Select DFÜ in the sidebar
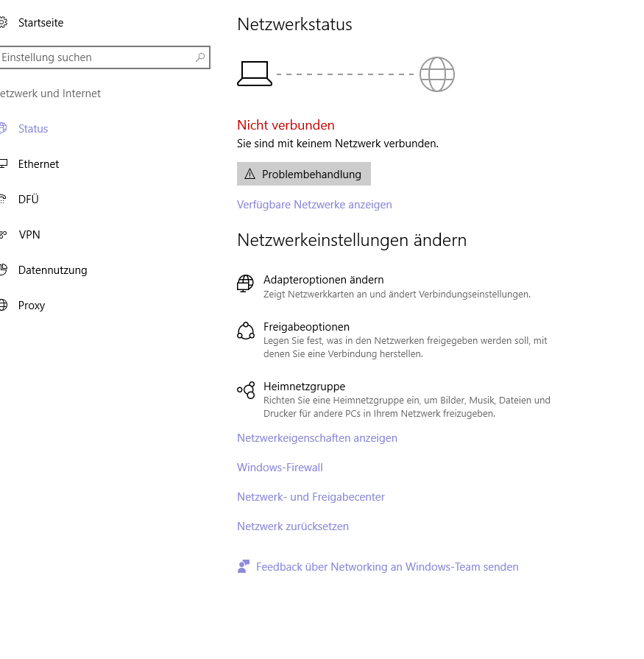 (29, 200)
